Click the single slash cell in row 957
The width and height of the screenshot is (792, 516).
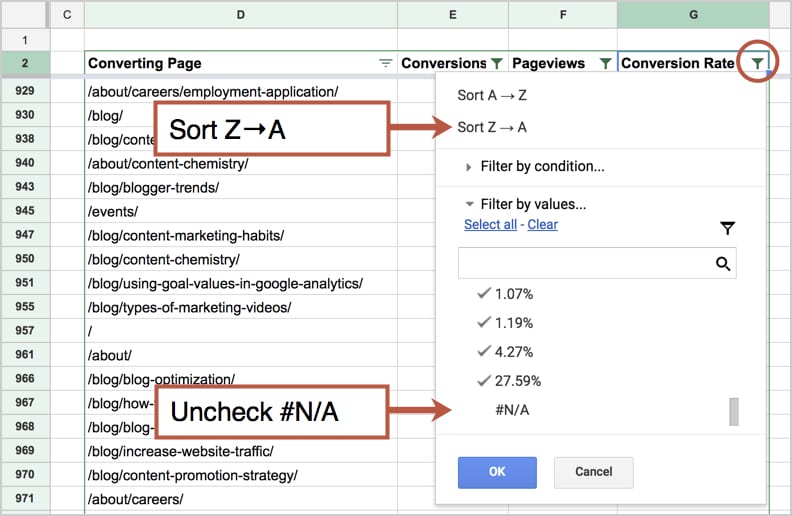(x=241, y=331)
